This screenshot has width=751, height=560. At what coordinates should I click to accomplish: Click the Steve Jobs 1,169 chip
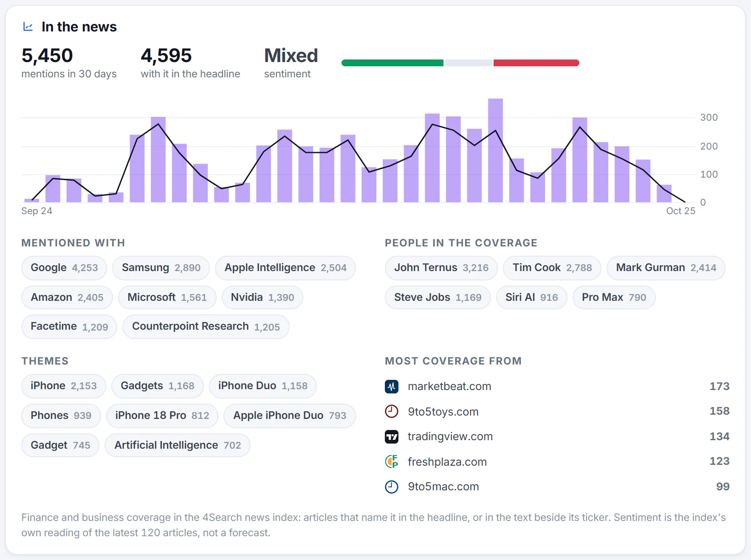(438, 297)
